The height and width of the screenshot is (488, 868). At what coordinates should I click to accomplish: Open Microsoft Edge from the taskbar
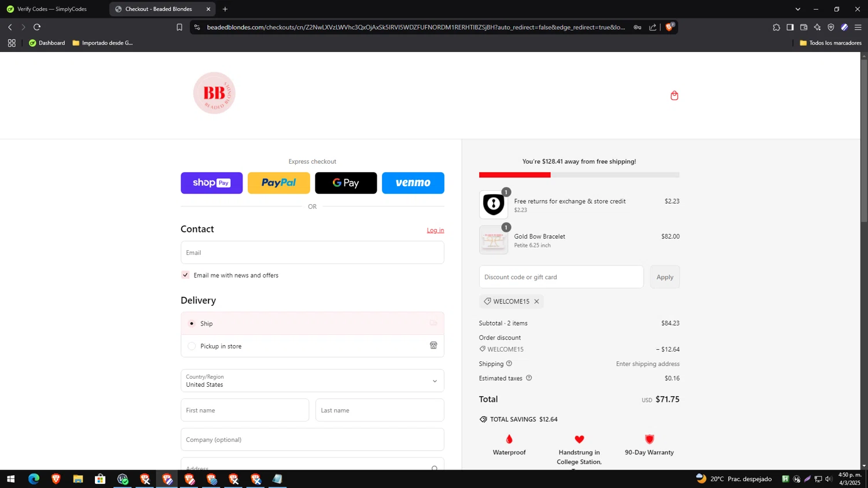pos(34,479)
